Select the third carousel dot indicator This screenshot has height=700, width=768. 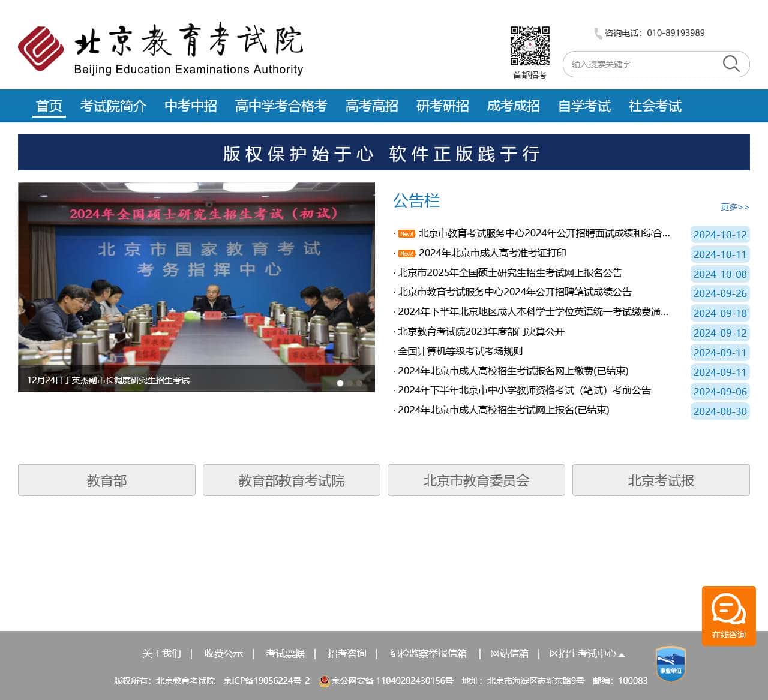(359, 383)
